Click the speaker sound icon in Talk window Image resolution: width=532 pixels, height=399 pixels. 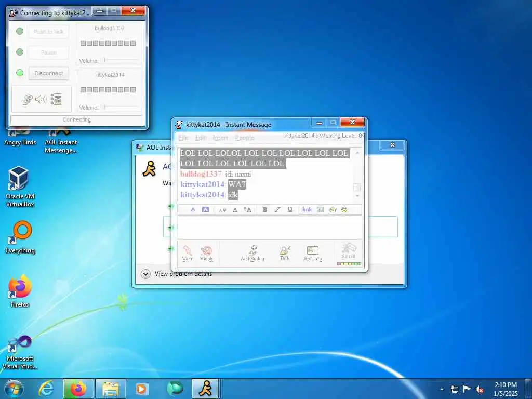point(41,99)
